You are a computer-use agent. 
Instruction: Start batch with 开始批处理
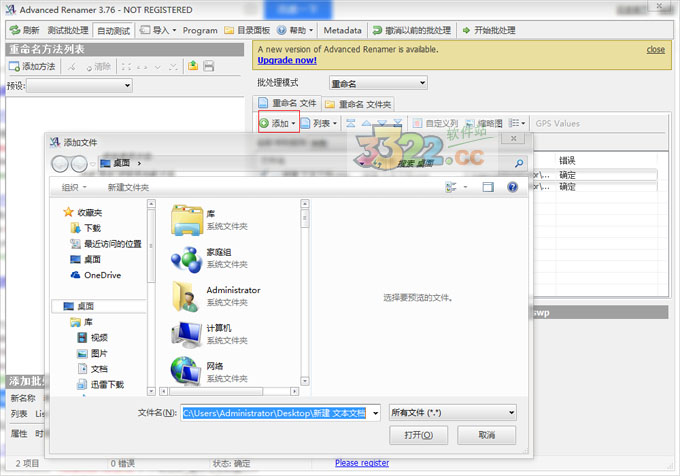click(x=489, y=30)
